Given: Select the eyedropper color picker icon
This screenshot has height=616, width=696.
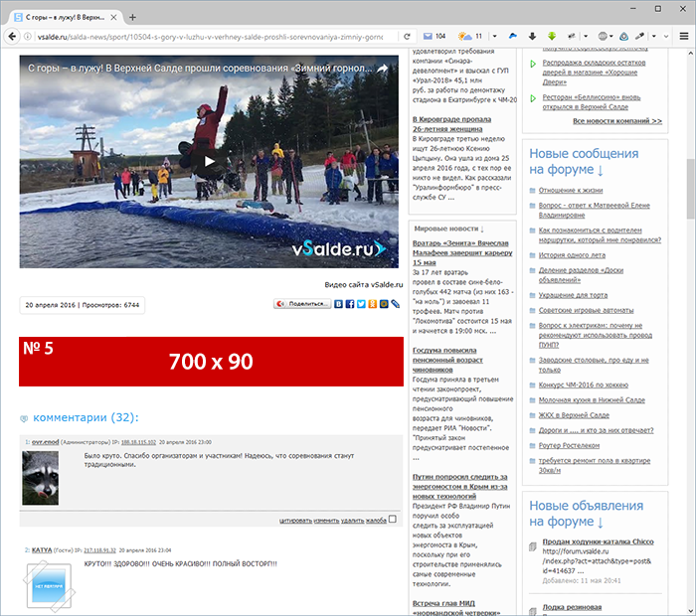Looking at the screenshot, I should coord(639,37).
